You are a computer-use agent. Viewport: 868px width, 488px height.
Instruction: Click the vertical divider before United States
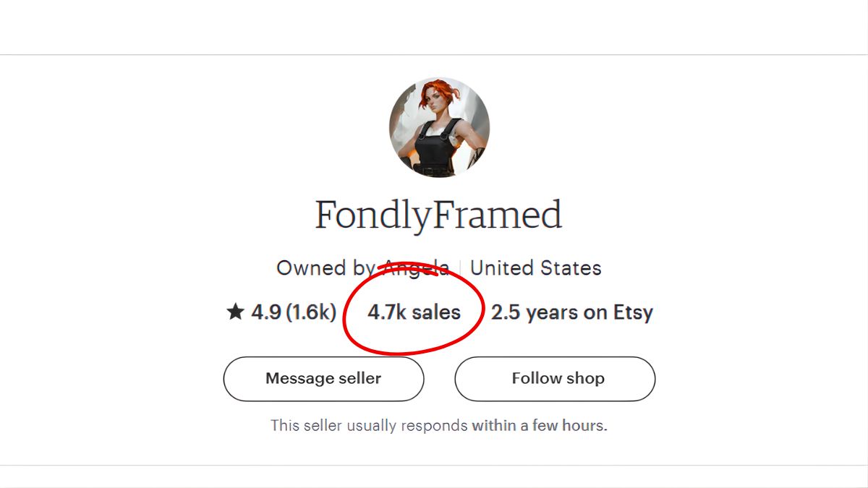[460, 268]
